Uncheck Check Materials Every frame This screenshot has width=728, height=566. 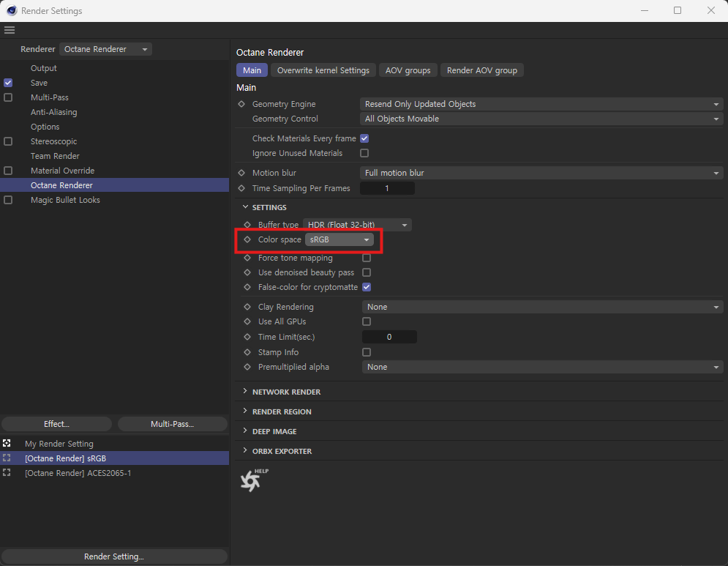coord(364,138)
